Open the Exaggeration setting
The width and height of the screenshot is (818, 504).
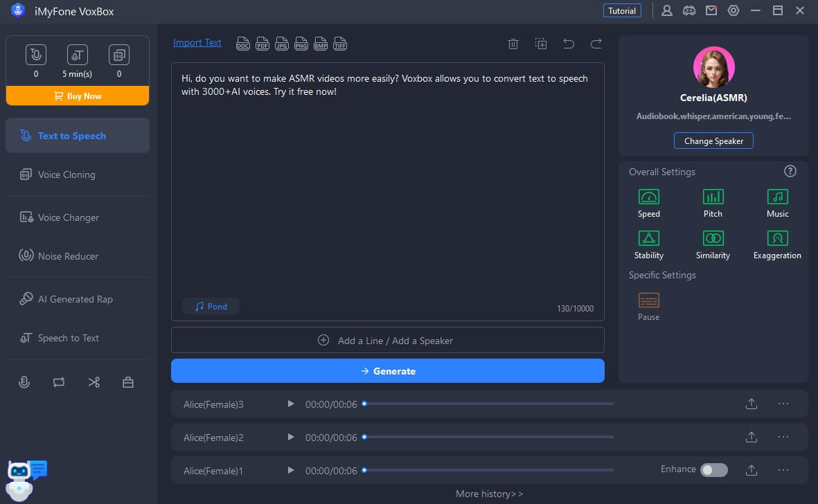(x=777, y=245)
